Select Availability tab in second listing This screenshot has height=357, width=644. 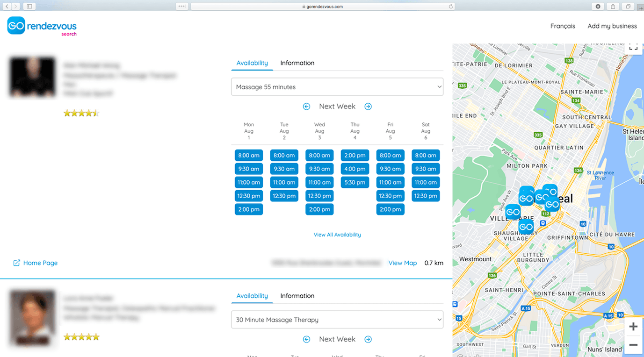point(252,296)
